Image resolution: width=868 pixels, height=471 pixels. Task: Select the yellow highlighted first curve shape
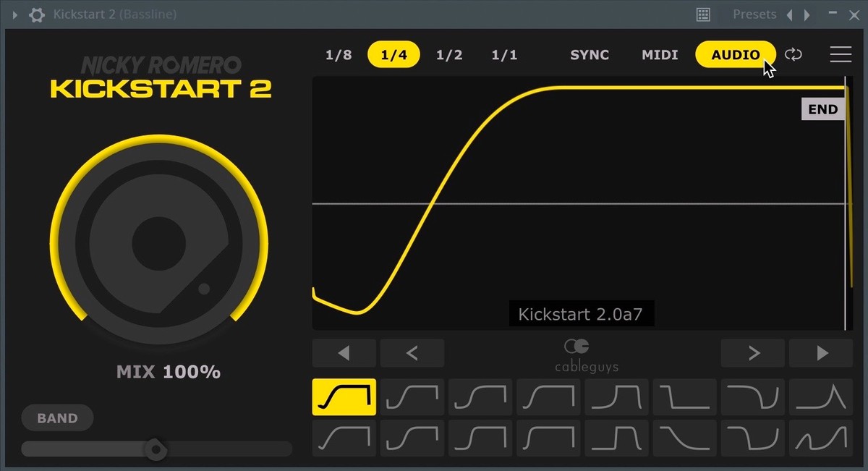tap(344, 397)
